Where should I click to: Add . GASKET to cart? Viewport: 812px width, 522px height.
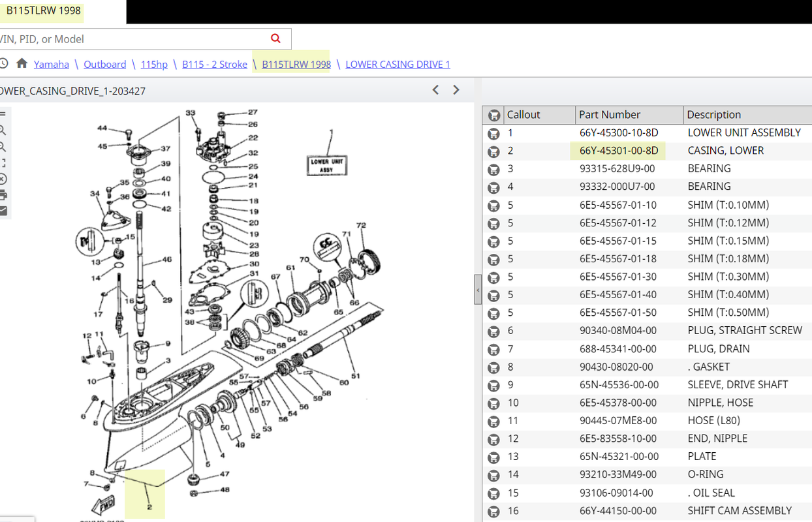point(494,367)
